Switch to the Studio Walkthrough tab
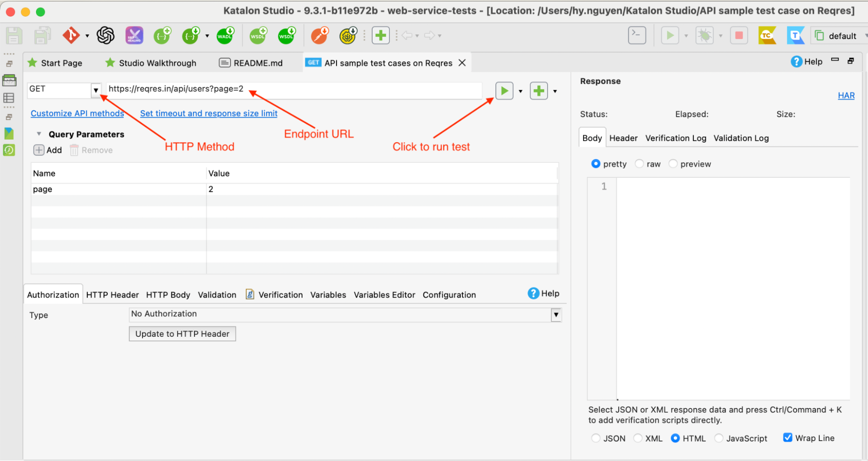868x461 pixels. [x=151, y=63]
